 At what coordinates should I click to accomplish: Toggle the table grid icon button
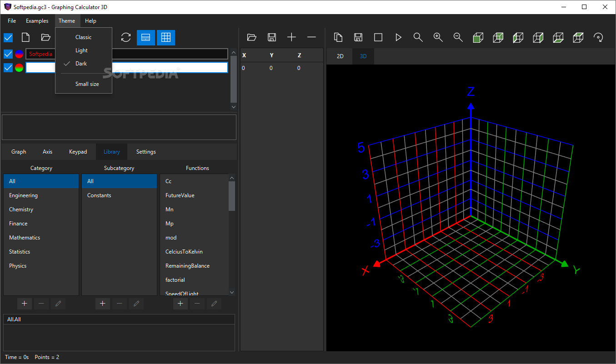pyautogui.click(x=166, y=37)
